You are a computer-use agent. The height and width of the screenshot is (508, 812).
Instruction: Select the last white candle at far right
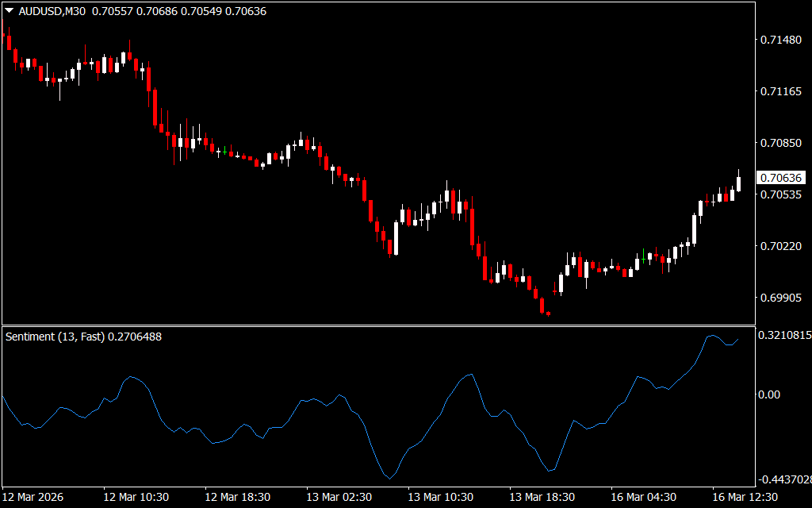pos(739,183)
